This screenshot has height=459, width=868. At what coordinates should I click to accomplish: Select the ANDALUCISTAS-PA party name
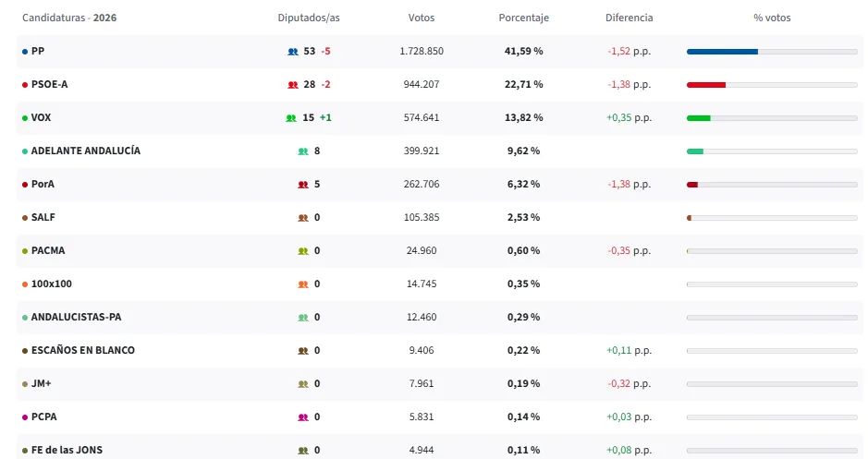point(77,317)
